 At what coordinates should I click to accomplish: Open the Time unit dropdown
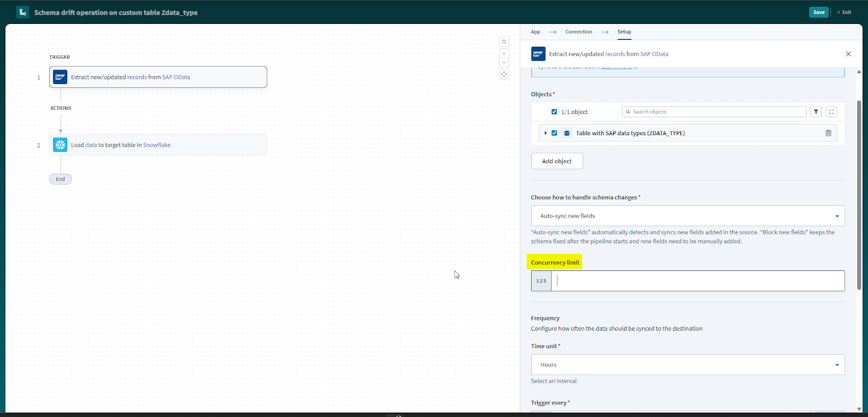(x=687, y=365)
